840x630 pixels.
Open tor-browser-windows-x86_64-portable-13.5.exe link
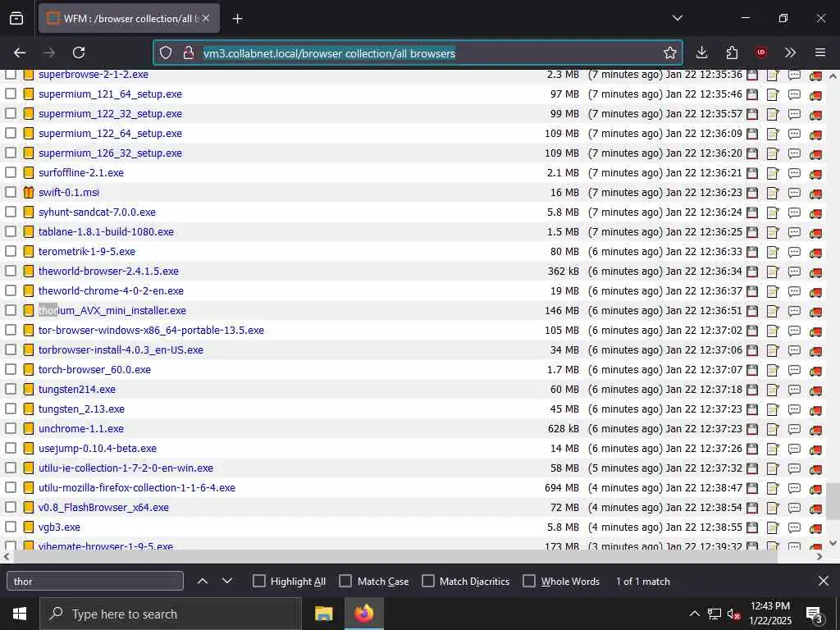point(151,331)
